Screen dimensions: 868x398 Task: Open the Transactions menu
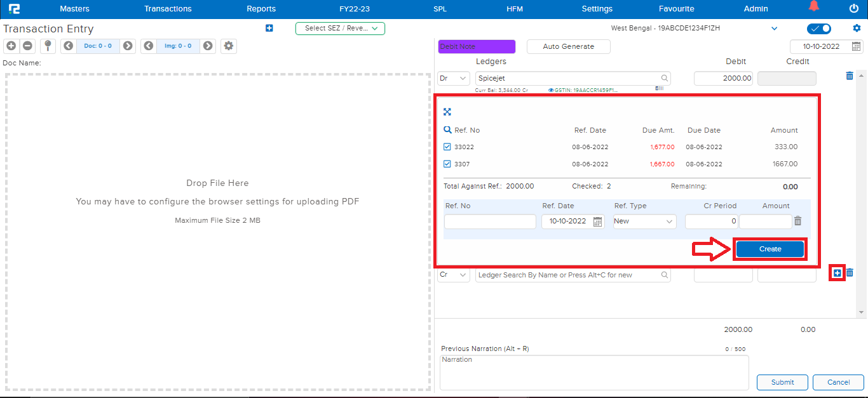[x=168, y=9]
